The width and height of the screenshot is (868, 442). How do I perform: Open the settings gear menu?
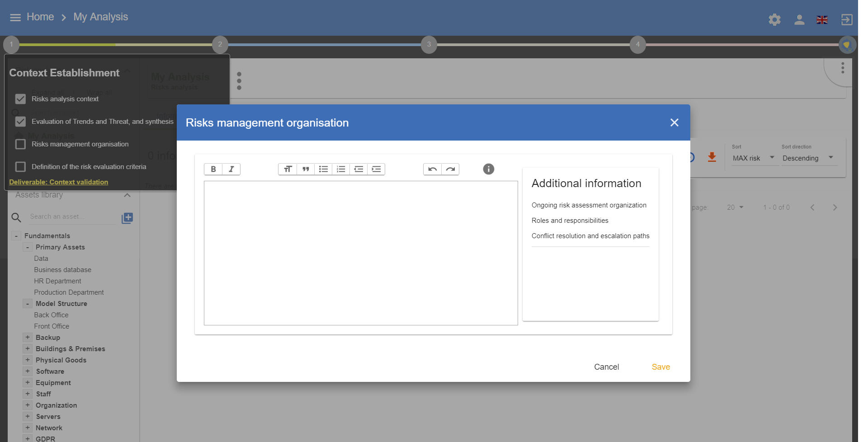[x=774, y=19]
